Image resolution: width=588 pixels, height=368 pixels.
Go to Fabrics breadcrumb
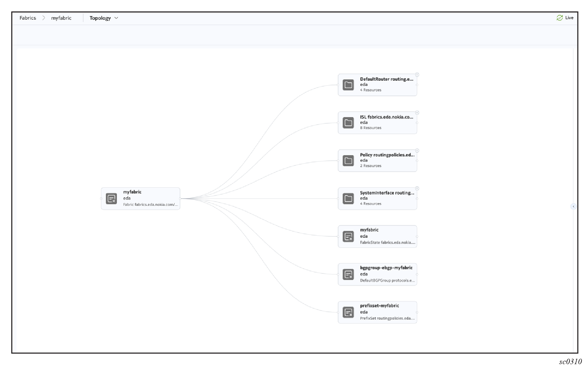[x=28, y=18]
